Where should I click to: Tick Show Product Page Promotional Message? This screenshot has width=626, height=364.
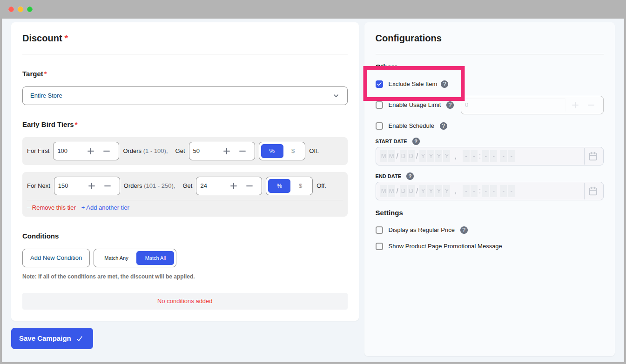pos(379,246)
